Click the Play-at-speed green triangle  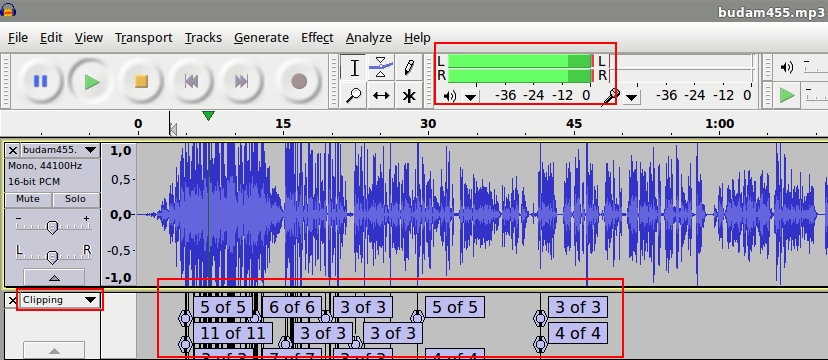[787, 96]
